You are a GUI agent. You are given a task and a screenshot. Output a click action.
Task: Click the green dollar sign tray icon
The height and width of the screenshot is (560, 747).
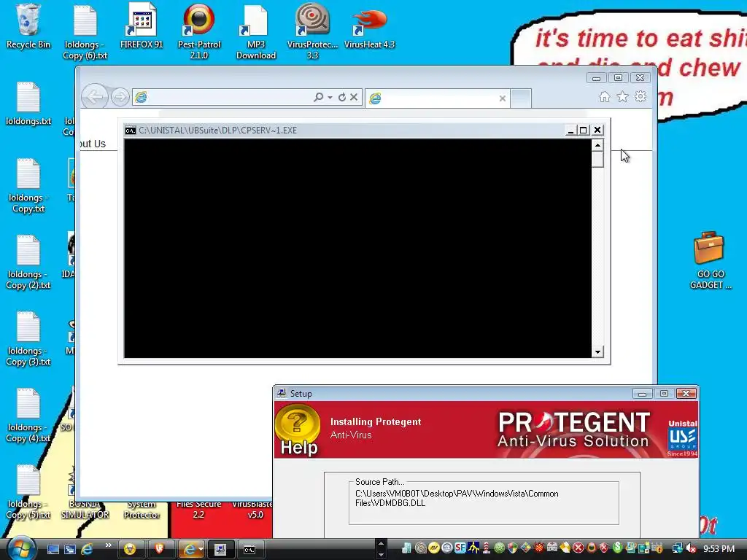click(x=617, y=548)
